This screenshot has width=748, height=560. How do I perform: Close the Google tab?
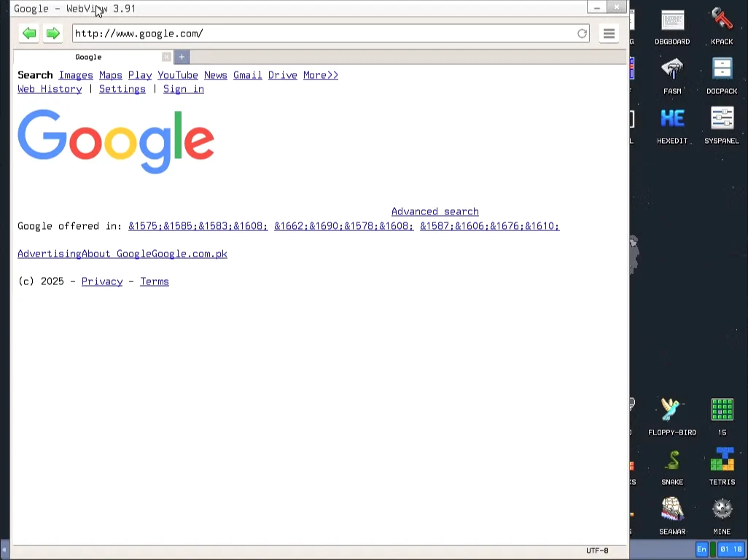[166, 57]
